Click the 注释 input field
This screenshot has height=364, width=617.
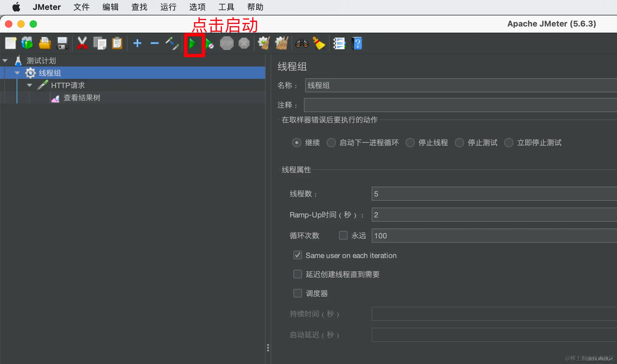click(460, 105)
